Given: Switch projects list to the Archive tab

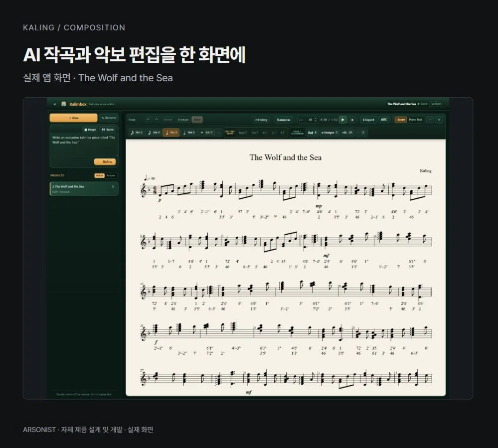Looking at the screenshot, I should pyautogui.click(x=111, y=175).
